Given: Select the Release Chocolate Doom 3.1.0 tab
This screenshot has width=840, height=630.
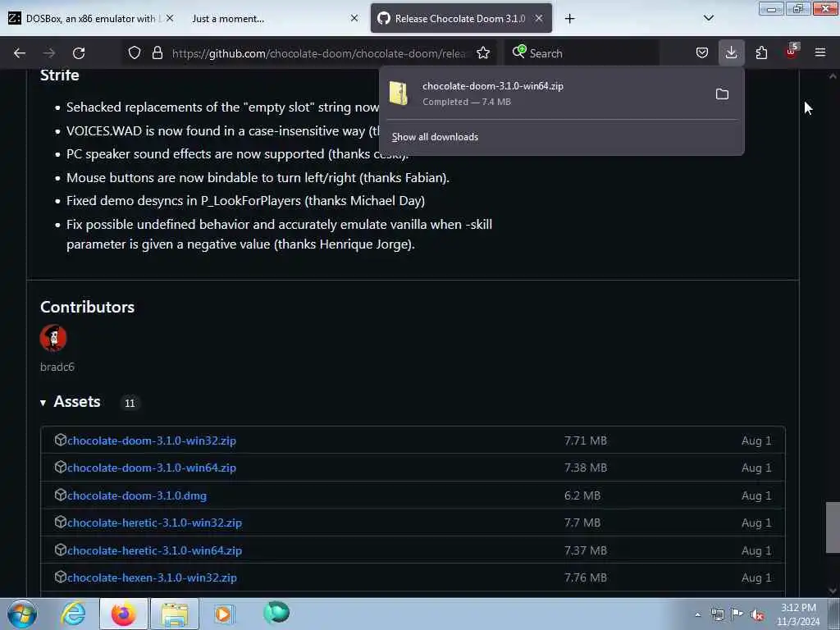Looking at the screenshot, I should click(461, 18).
